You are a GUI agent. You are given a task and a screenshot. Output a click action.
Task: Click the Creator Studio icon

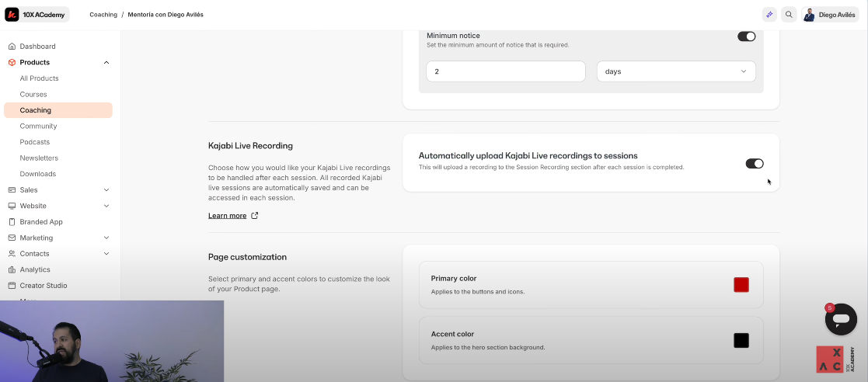[12, 286]
